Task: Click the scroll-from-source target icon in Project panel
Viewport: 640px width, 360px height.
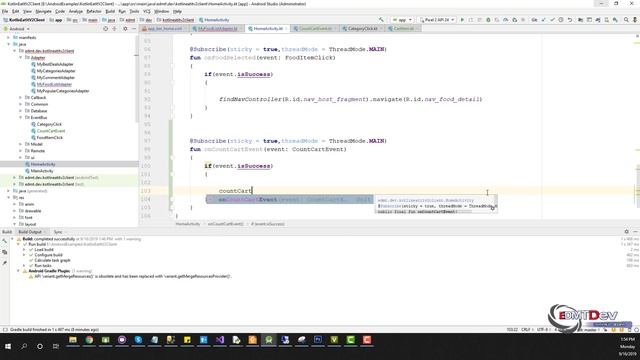Action: [x=105, y=29]
